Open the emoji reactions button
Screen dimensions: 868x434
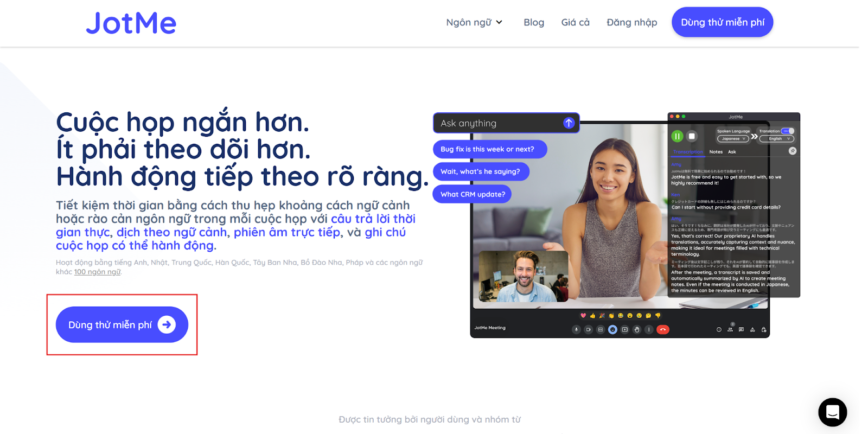[x=612, y=329]
